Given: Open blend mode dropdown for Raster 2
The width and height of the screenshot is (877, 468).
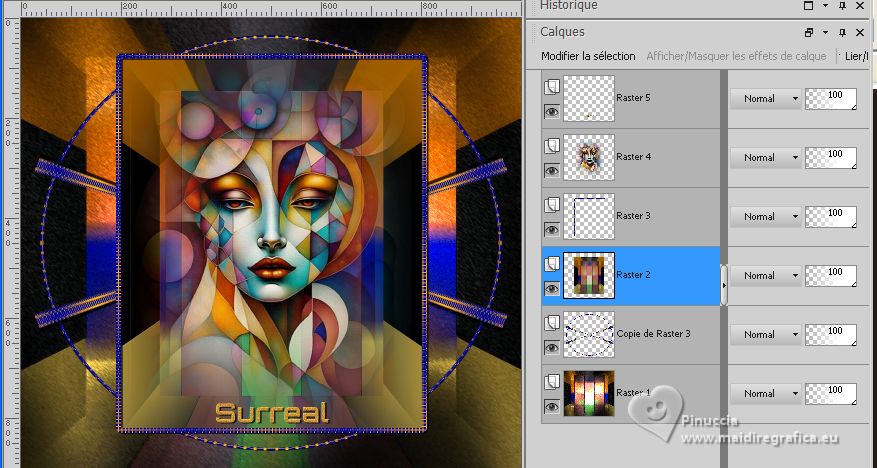Looking at the screenshot, I should 766,275.
